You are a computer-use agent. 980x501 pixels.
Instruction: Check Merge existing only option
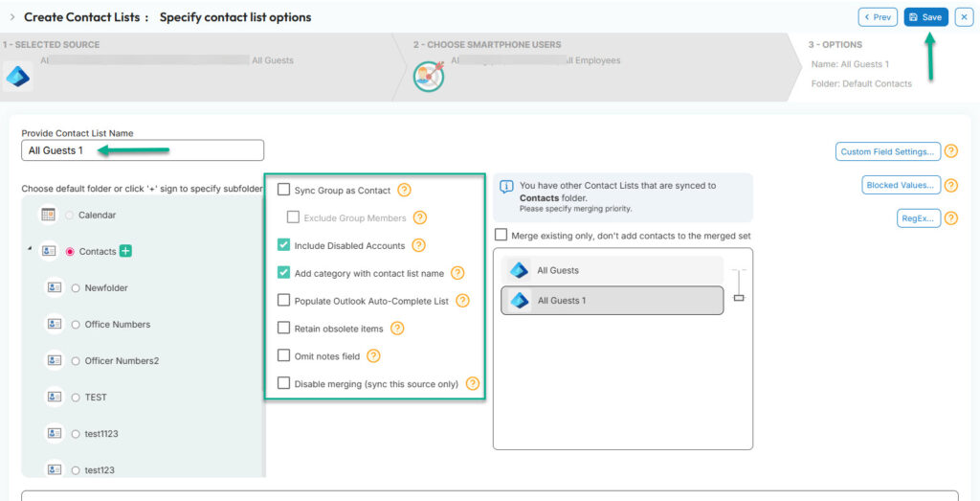click(x=501, y=236)
